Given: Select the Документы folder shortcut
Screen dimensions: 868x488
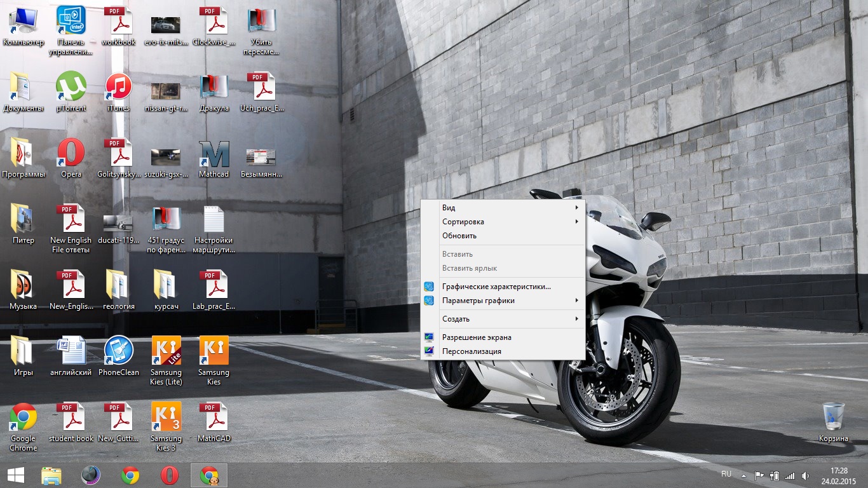Looking at the screenshot, I should click(x=24, y=93).
